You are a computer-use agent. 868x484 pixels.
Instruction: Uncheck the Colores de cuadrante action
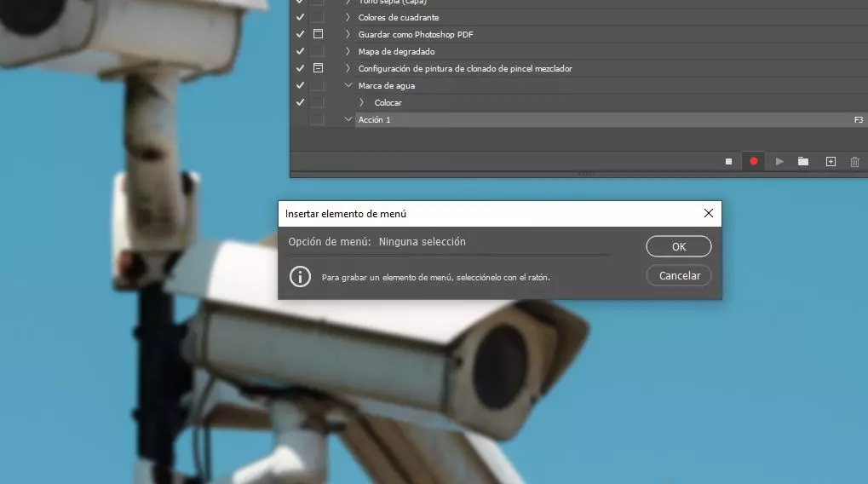[300, 17]
